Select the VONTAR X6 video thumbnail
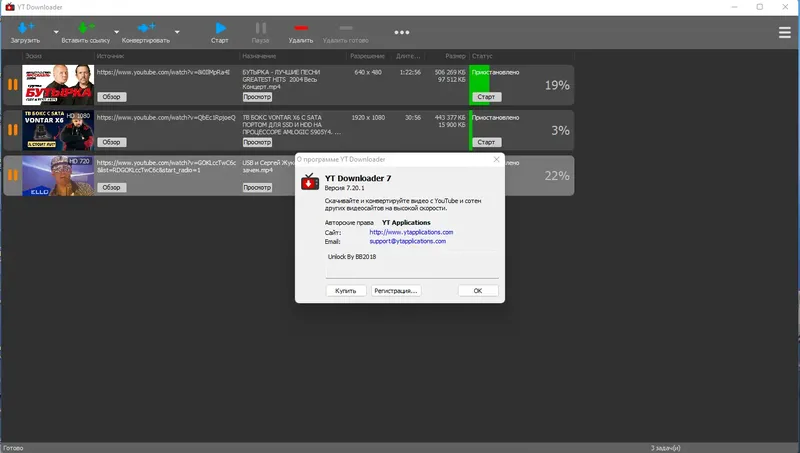Screen dimensions: 800x453 (58, 130)
